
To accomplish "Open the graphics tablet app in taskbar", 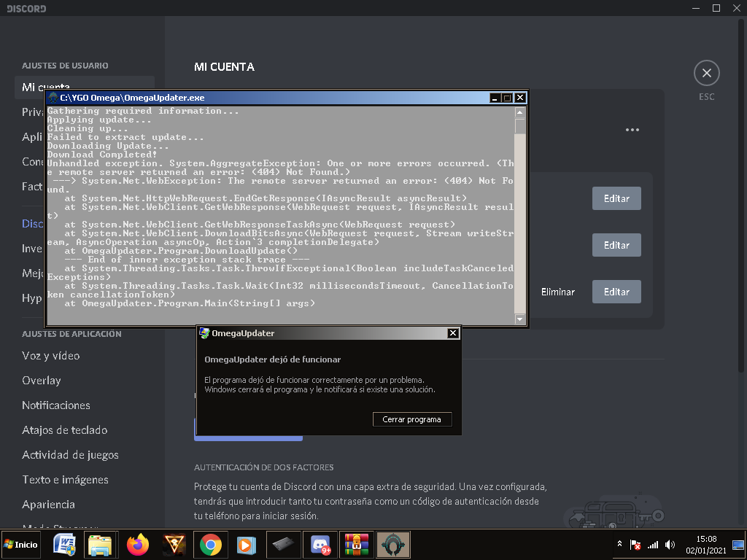I will pyautogui.click(x=284, y=544).
